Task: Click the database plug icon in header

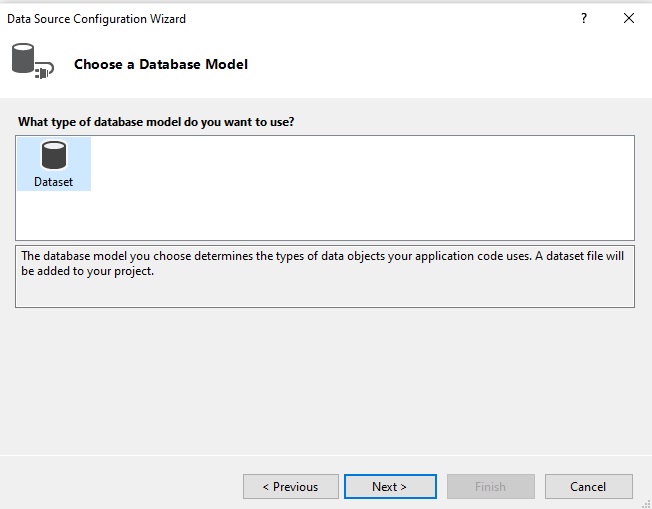Action: click(x=32, y=61)
